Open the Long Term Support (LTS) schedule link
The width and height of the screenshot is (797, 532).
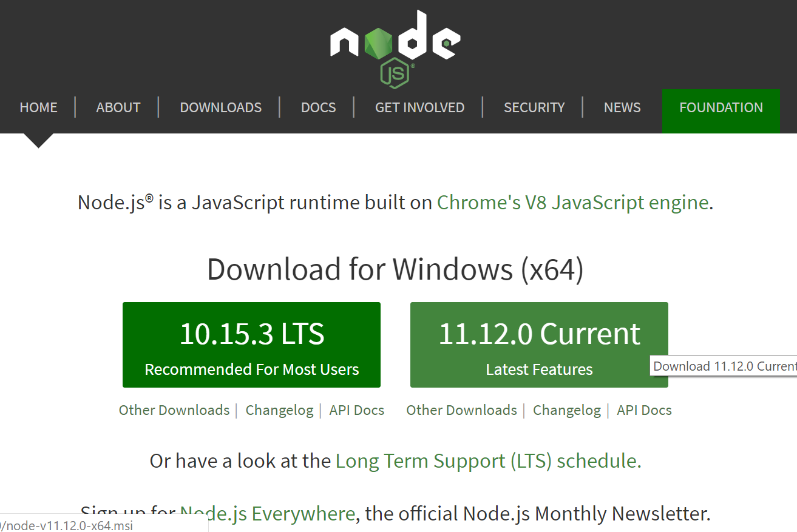[488, 461]
